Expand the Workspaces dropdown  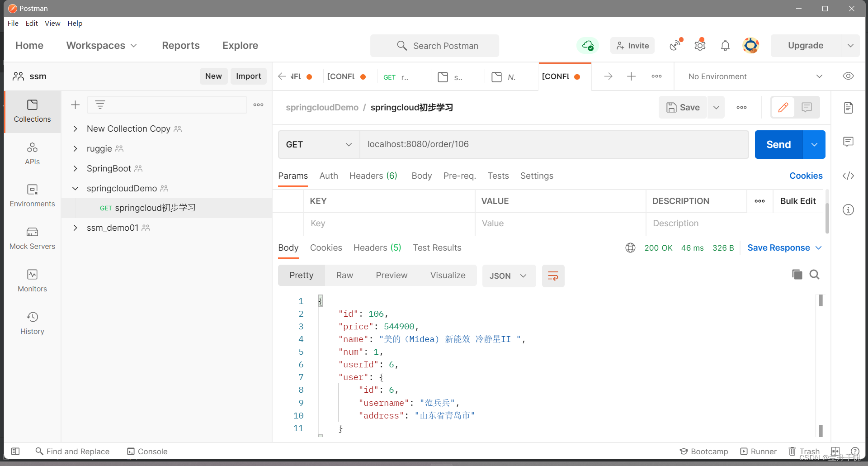[101, 45]
